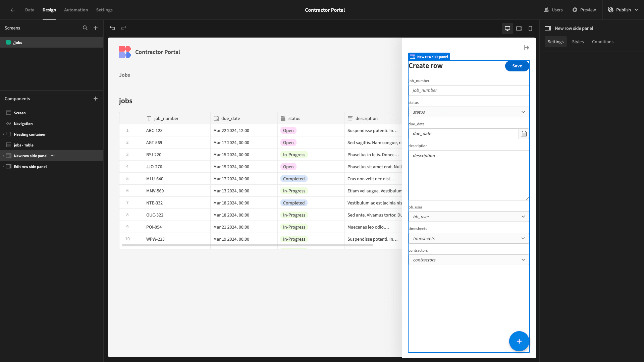Switch to mobile preview icon
Viewport: 644px width, 362px height.
point(530,28)
